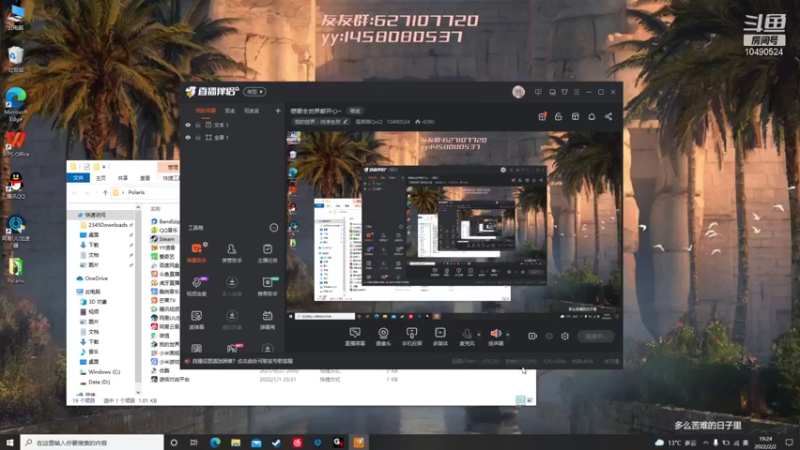
Task: Select the Bandizip shortcut in the file list
Action: point(165,221)
